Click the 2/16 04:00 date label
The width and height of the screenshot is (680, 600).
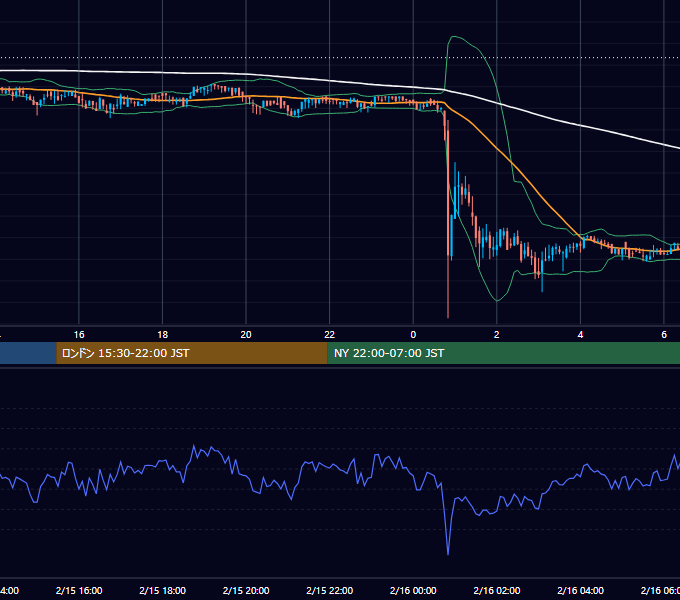click(580, 590)
